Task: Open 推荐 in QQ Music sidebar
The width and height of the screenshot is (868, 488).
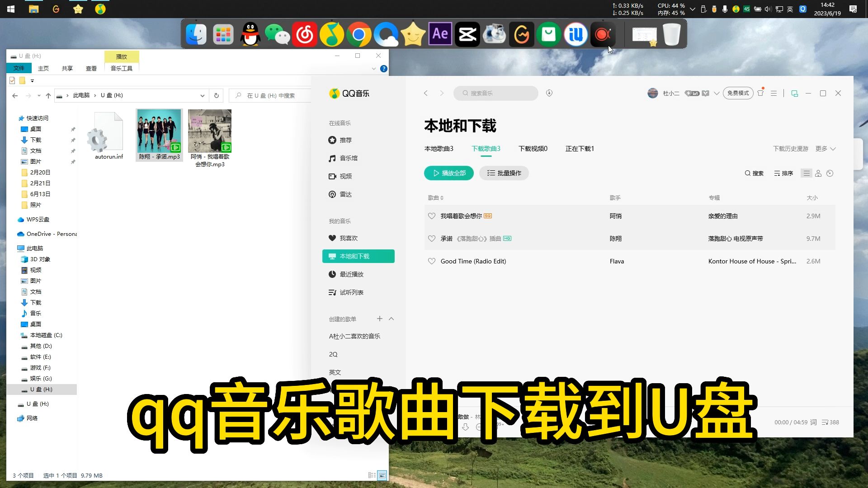Action: click(345, 140)
